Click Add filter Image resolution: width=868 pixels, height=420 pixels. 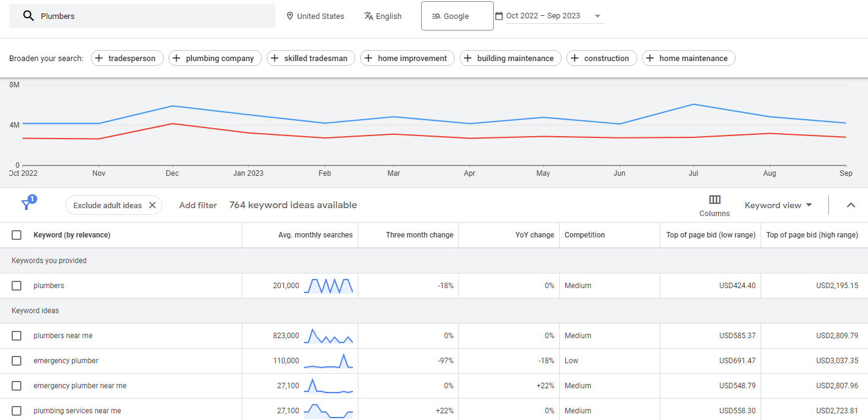[198, 205]
